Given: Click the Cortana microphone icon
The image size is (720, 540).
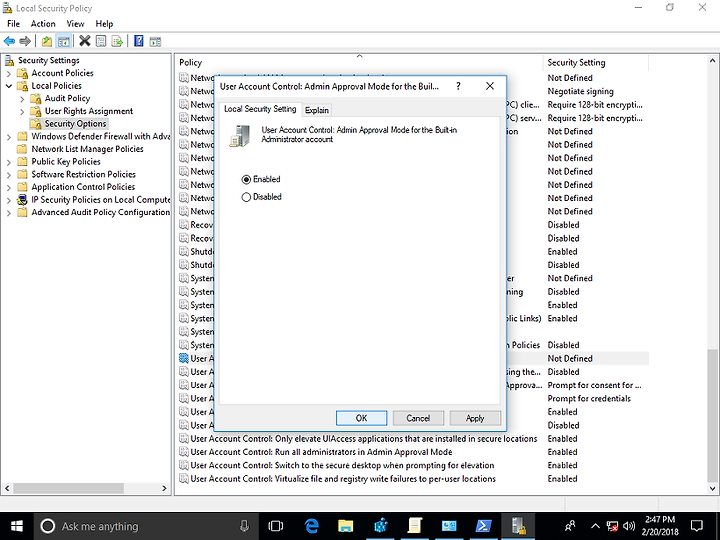Looking at the screenshot, I should pyautogui.click(x=244, y=526).
